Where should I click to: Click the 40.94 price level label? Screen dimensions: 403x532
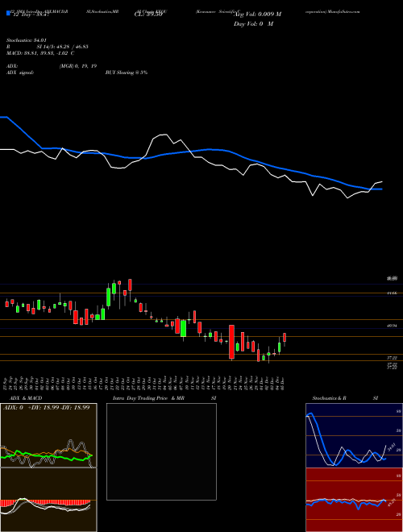point(392,326)
